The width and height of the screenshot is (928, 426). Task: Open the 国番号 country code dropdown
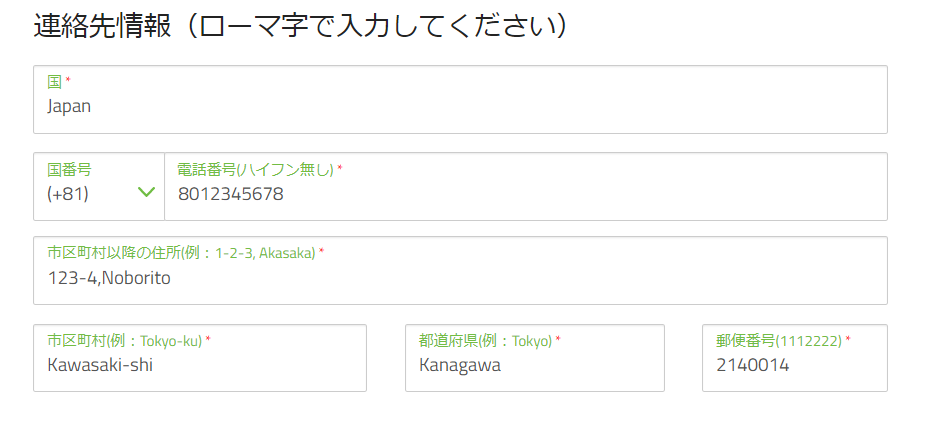[x=99, y=186]
